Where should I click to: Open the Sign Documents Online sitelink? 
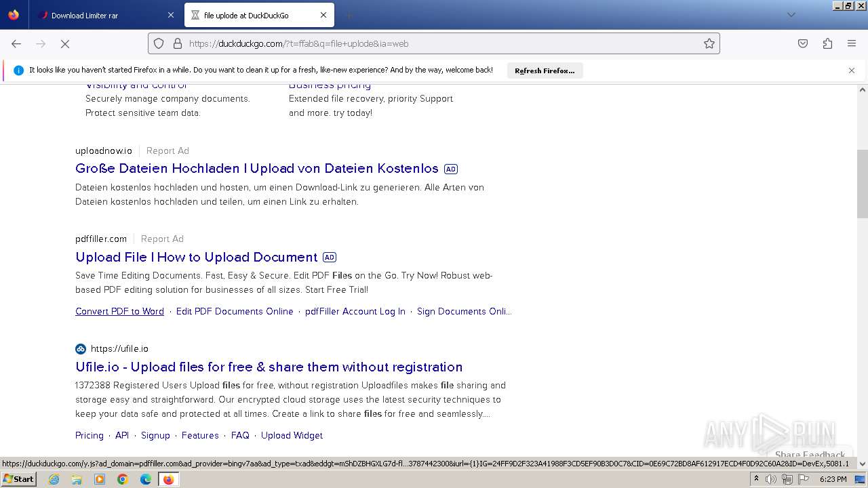click(464, 311)
